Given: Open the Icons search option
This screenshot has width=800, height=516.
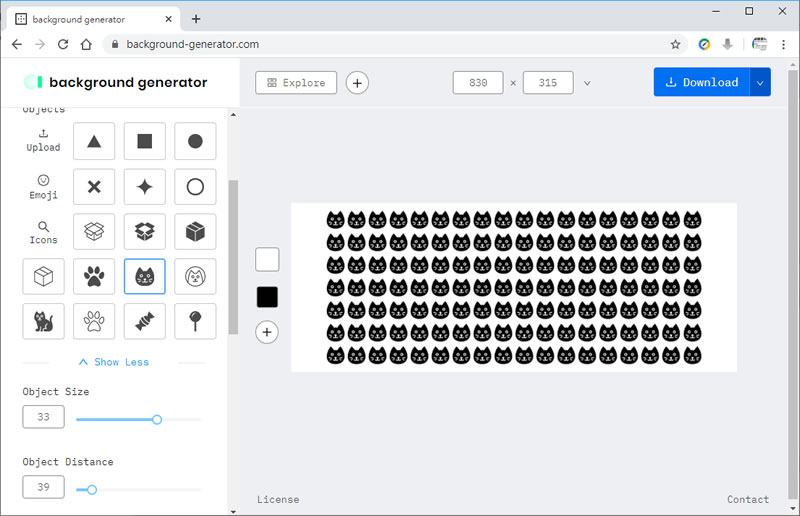Looking at the screenshot, I should click(x=43, y=232).
